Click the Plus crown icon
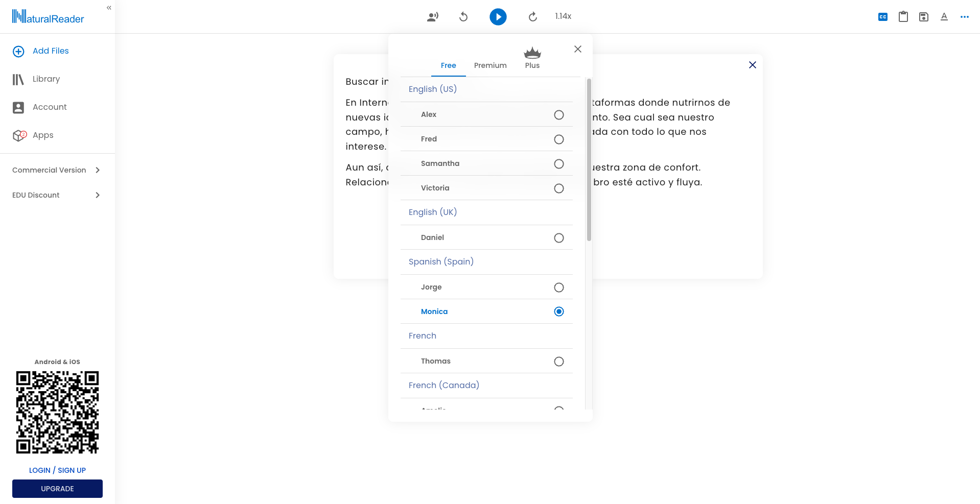Screen dimensions: 980x504 tap(532, 53)
